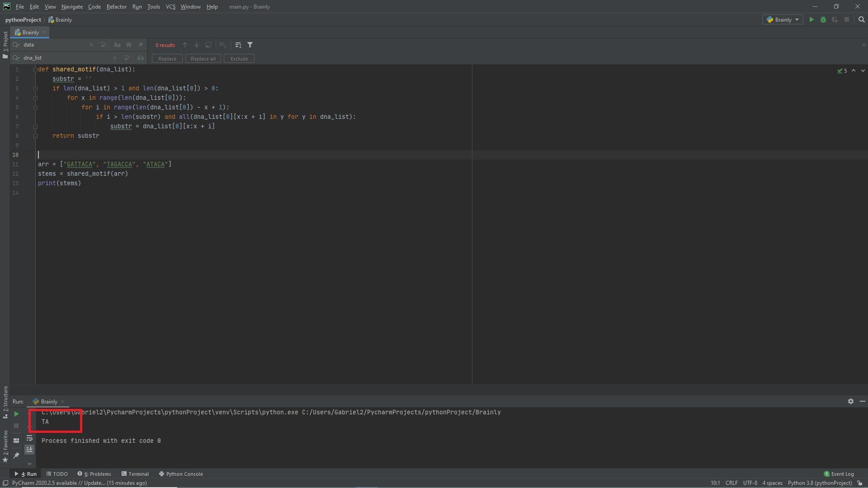This screenshot has width=868, height=488.
Task: Open the Brainly run configuration dropdown
Action: click(783, 20)
